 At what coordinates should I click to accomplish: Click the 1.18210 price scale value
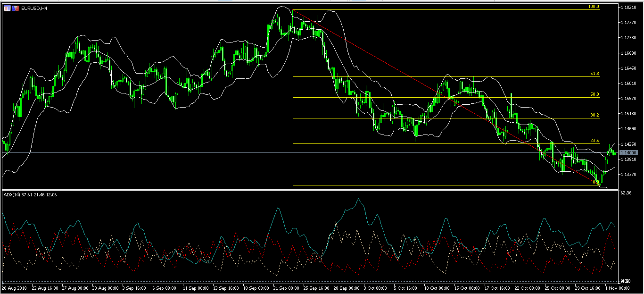(x=629, y=8)
